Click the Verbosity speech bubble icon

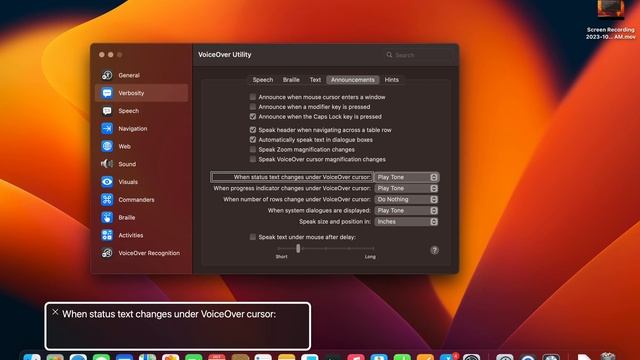pos(107,93)
